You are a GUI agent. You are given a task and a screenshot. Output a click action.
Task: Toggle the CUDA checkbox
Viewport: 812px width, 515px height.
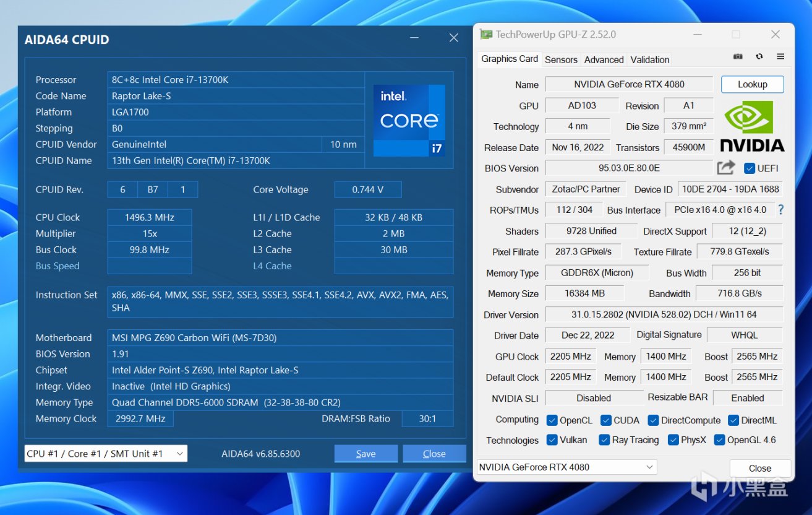606,420
